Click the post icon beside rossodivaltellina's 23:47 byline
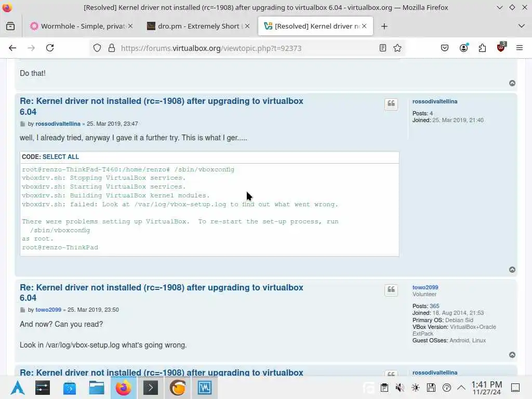Viewport: 532px width, 399px height. (23, 124)
